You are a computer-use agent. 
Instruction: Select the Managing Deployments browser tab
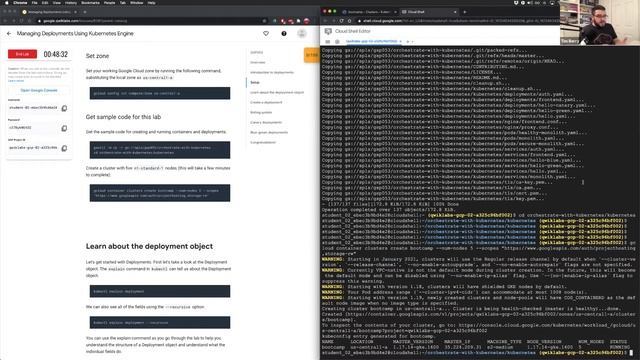tap(49, 12)
